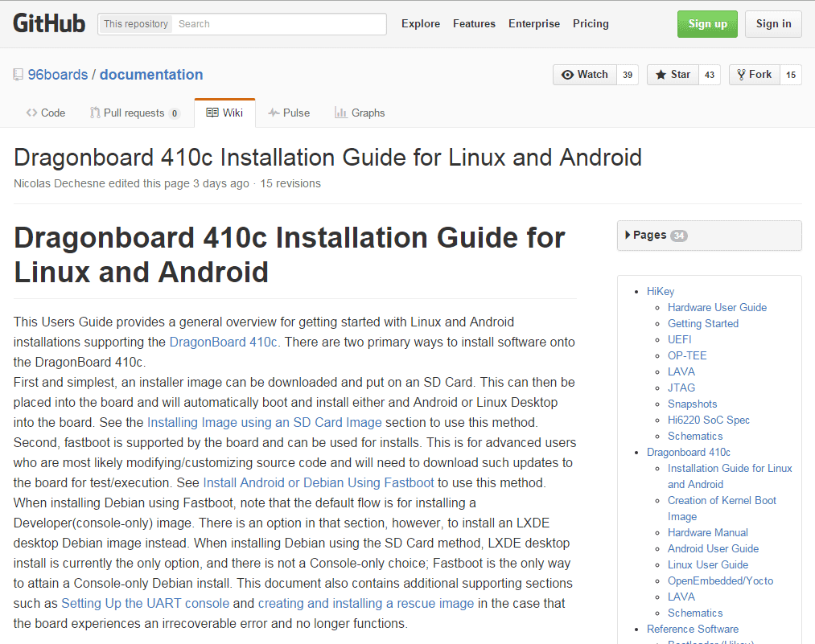View the 39 watchers count
The width and height of the screenshot is (815, 644).
click(628, 75)
